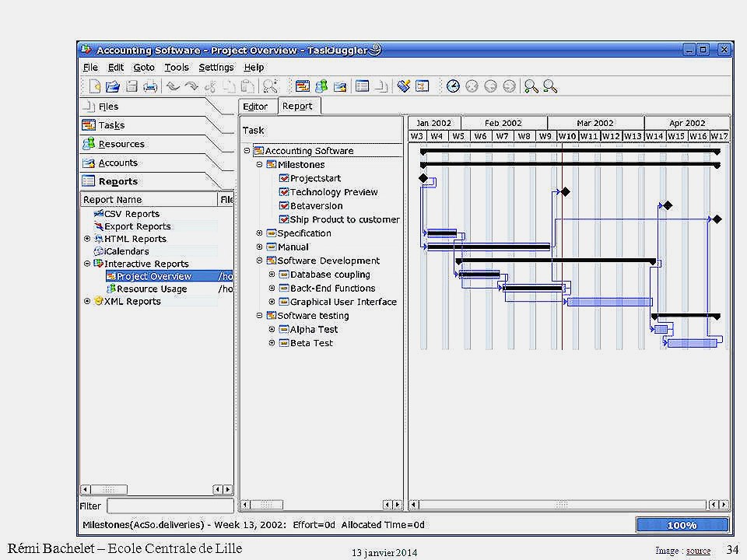Open the Tasks sidebar panel
This screenshot has height=560, width=747.
tap(111, 125)
